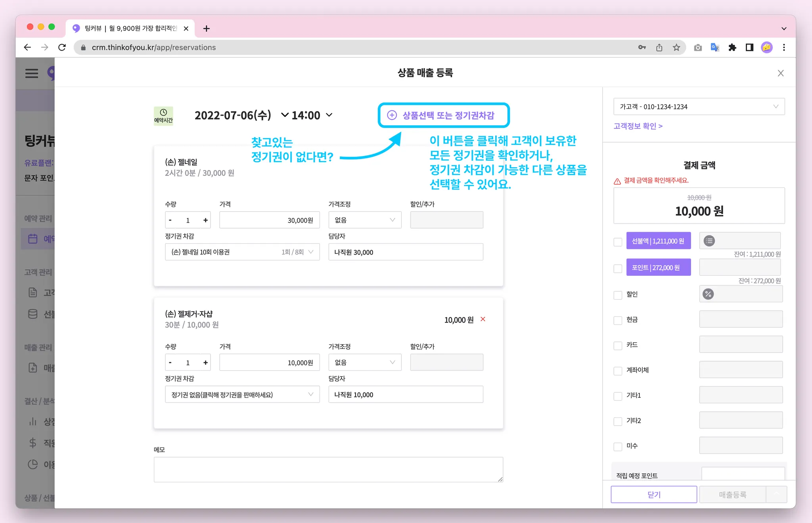This screenshot has height=523, width=812.
Task: Click the Google Translate icon in toolbar
Action: (x=715, y=48)
